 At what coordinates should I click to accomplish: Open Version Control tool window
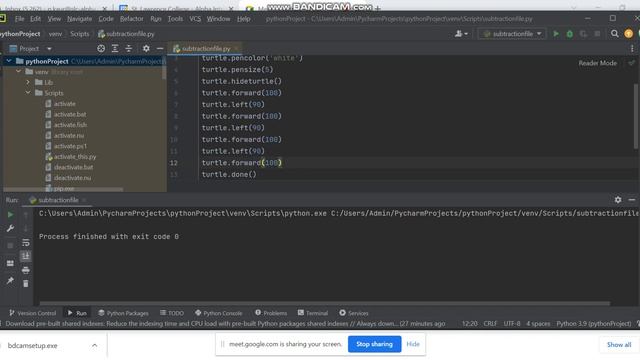pyautogui.click(x=32, y=313)
